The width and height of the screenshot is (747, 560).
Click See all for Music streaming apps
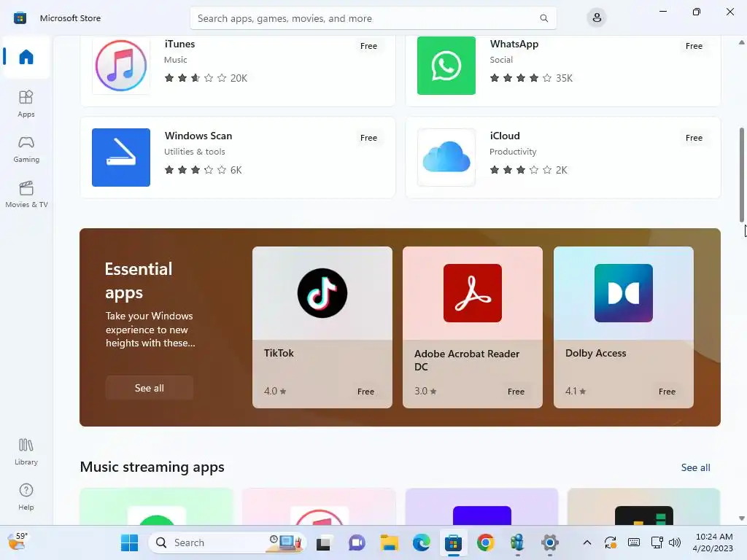click(695, 467)
